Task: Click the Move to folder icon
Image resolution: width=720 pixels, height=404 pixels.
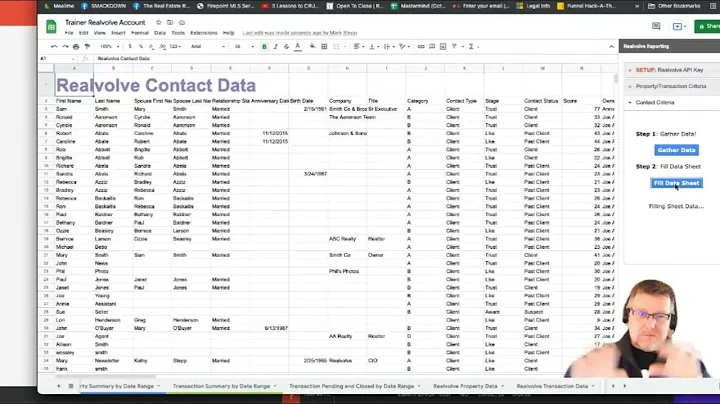Action: 170,22
